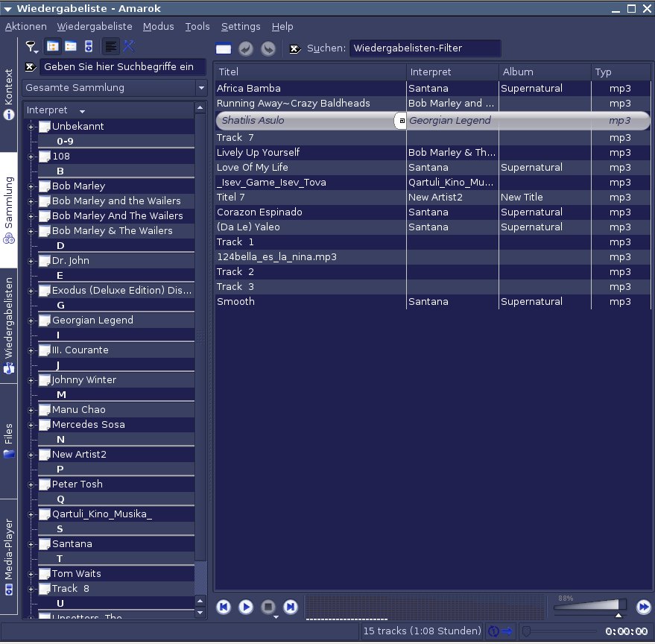Redo the playlist change
The image size is (655, 644).
pos(268,49)
